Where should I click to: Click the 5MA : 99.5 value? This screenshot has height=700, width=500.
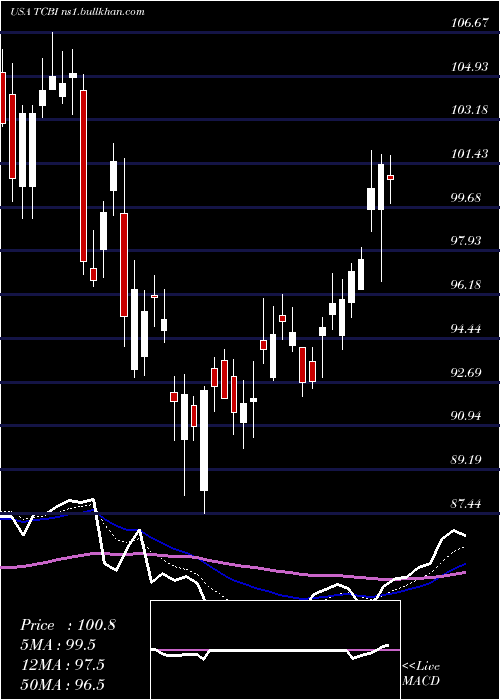(x=58, y=645)
